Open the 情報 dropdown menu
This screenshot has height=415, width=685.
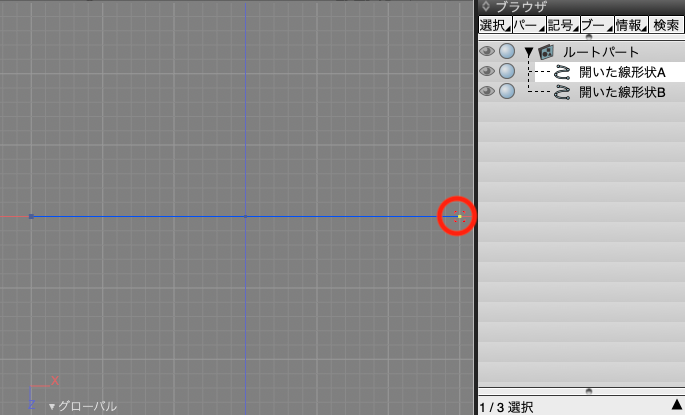[x=629, y=25]
